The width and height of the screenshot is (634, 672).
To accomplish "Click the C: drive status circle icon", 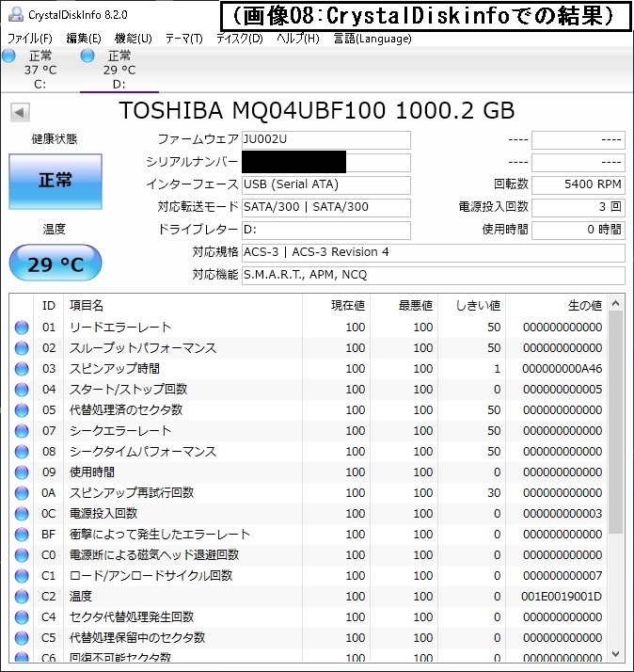I will [x=8, y=56].
